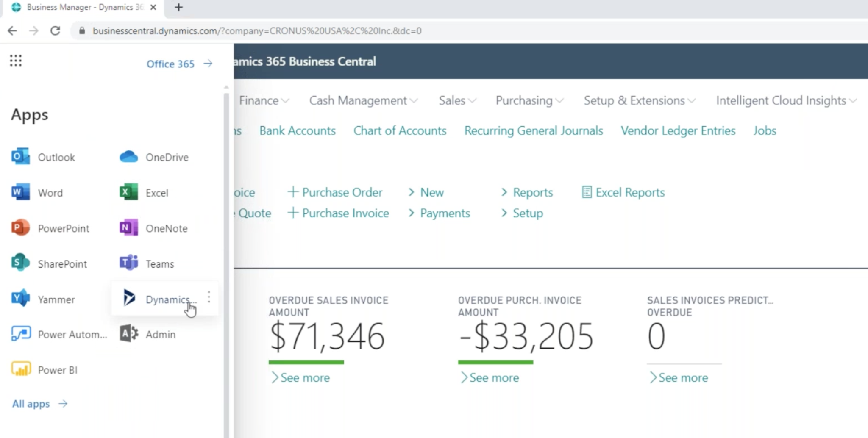This screenshot has height=438, width=868.
Task: View site security lock icon
Action: (x=82, y=30)
